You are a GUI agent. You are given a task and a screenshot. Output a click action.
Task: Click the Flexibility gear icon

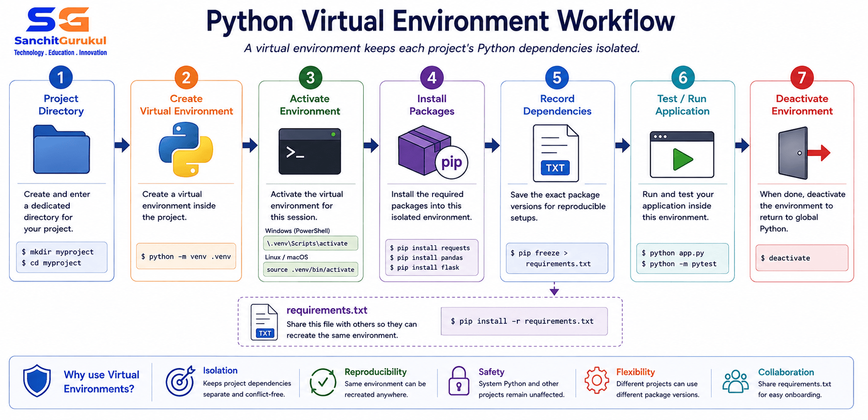coord(597,381)
